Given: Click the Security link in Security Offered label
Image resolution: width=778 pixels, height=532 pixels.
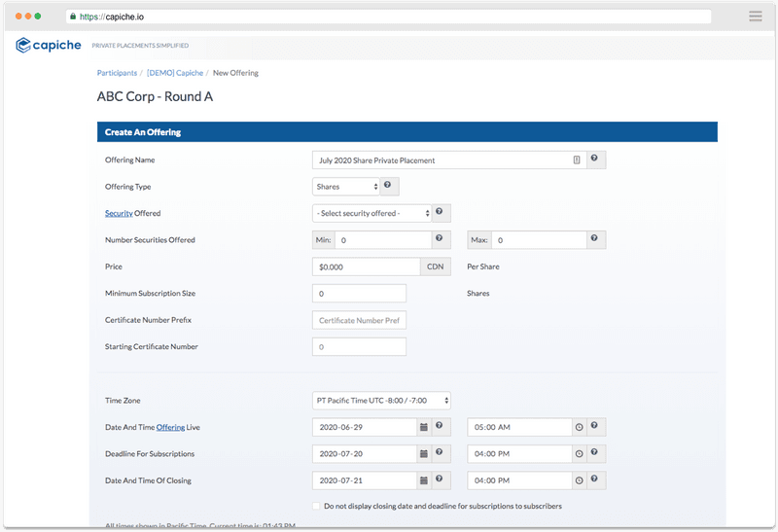Looking at the screenshot, I should point(119,213).
